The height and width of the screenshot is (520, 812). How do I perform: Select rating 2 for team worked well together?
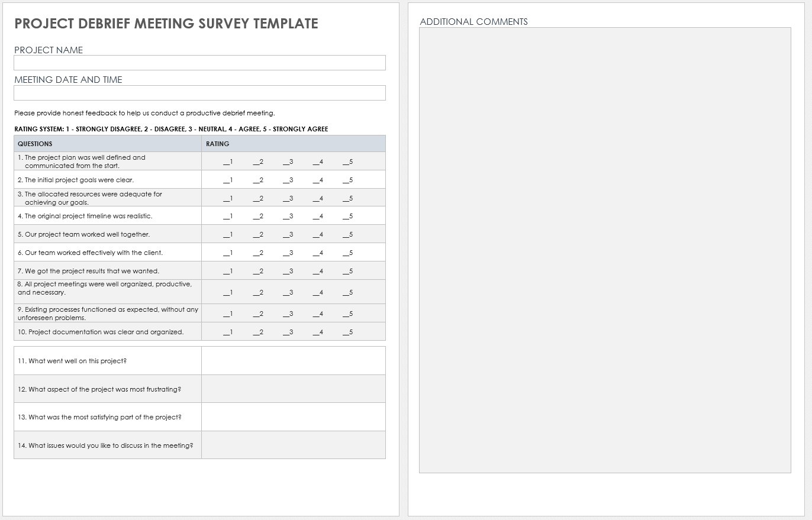tap(258, 235)
